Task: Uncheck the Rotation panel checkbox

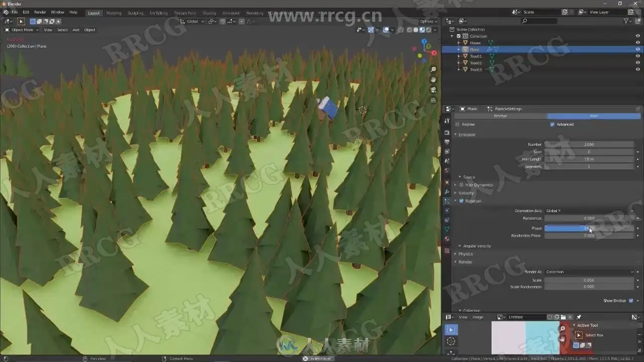Action: pos(461,201)
